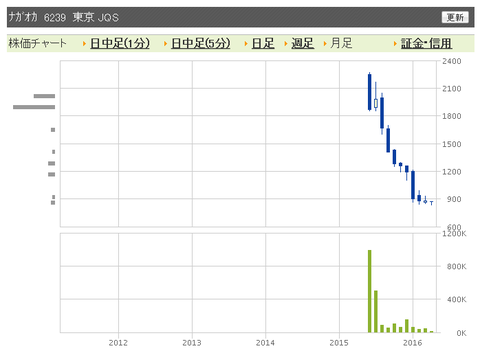Click the first tall blue candlestick near 2100
480x364 pixels.
[369, 92]
